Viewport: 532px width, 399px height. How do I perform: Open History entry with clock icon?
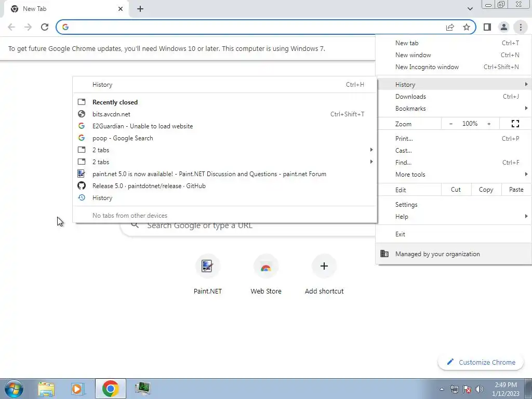click(x=225, y=198)
